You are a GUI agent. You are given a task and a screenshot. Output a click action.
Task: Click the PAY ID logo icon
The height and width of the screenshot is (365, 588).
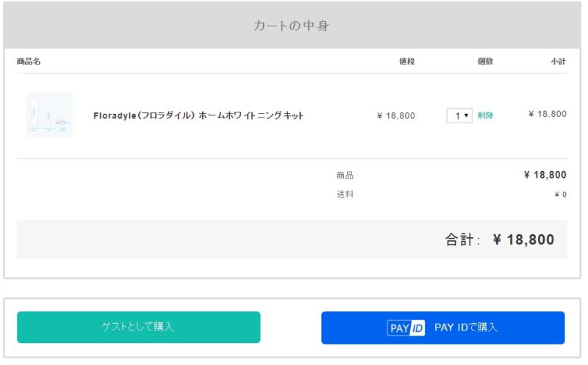coord(406,328)
